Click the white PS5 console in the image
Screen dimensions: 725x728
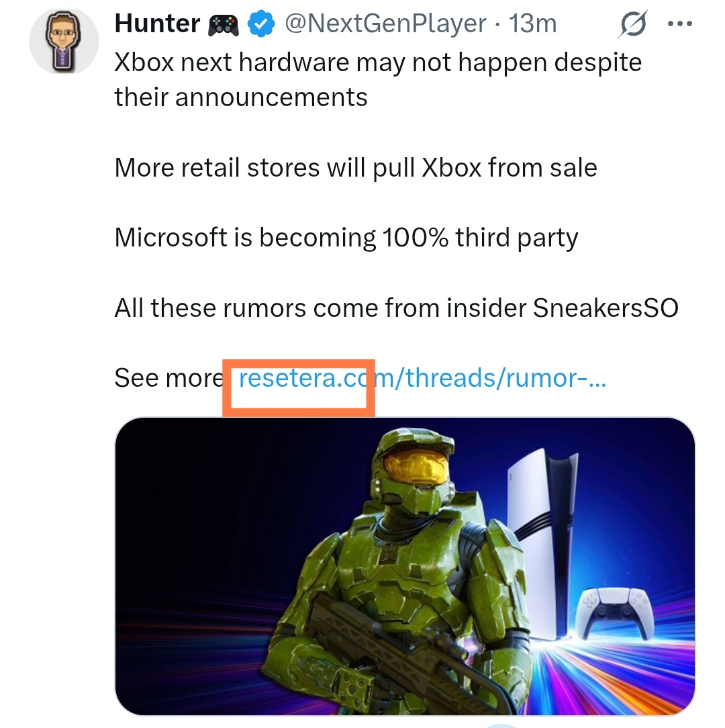tap(537, 510)
